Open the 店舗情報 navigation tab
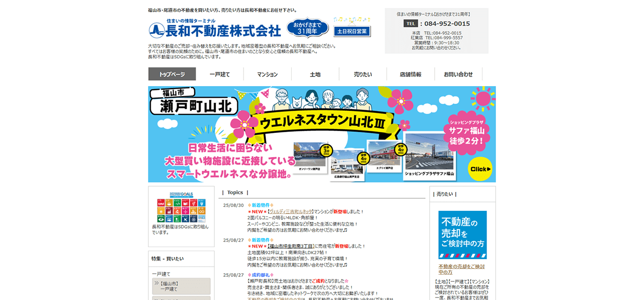This screenshot has height=300, width=644. click(411, 74)
